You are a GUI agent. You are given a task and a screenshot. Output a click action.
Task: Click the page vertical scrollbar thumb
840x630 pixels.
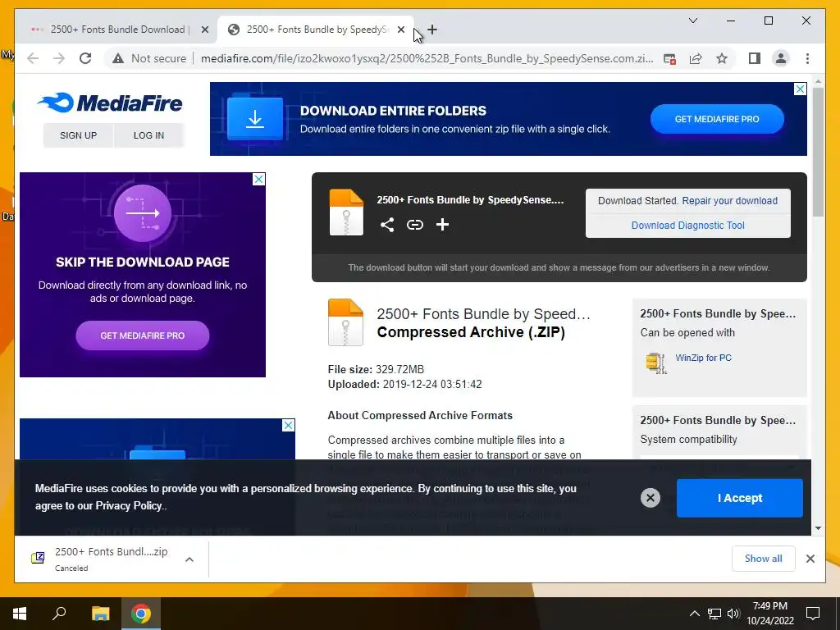818,152
